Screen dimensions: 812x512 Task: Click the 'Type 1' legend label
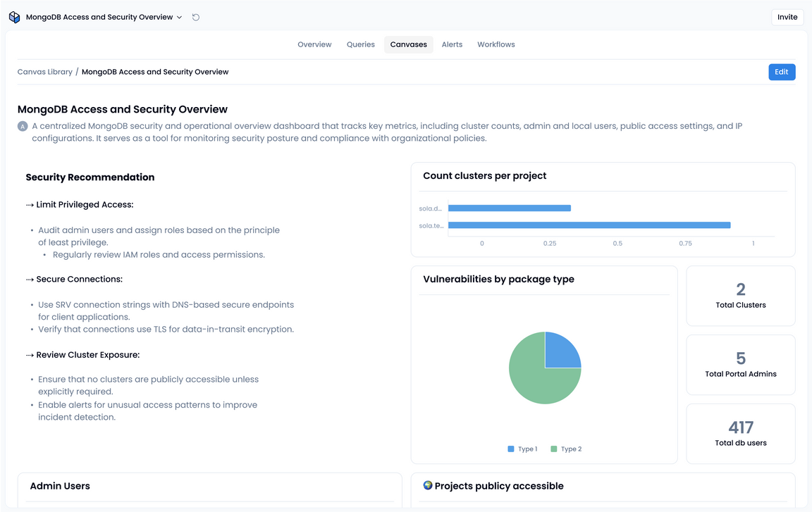point(528,449)
